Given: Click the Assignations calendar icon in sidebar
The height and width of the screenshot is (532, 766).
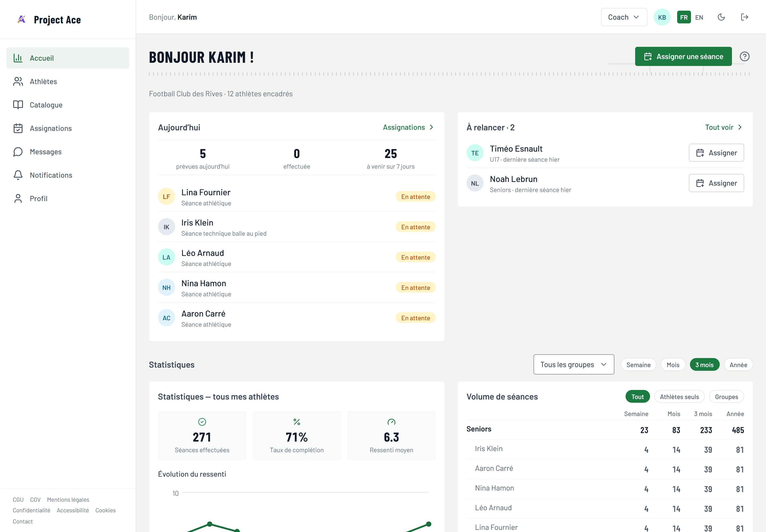Looking at the screenshot, I should click(x=18, y=128).
